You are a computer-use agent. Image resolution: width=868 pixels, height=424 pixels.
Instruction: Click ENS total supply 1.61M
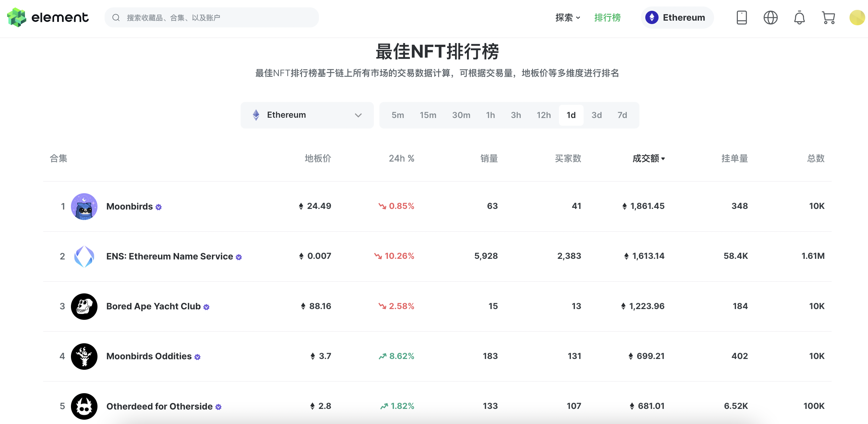pyautogui.click(x=813, y=256)
